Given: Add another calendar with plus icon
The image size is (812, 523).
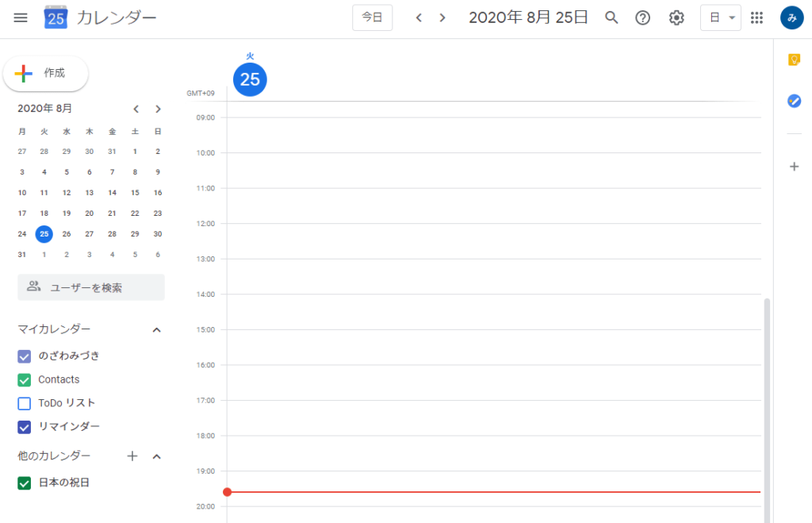Looking at the screenshot, I should coord(132,456).
